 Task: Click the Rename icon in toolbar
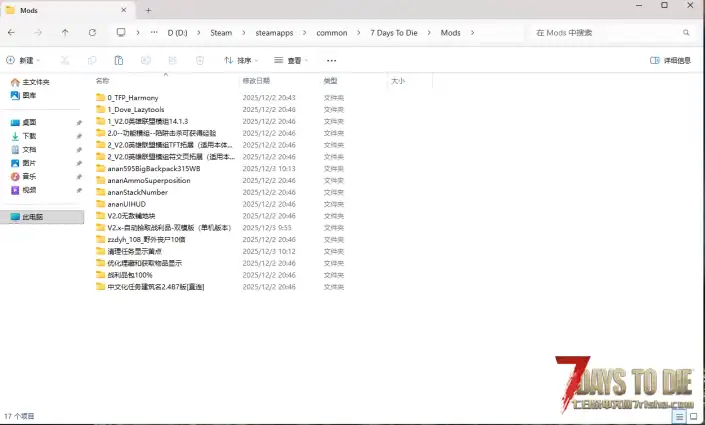pos(146,60)
